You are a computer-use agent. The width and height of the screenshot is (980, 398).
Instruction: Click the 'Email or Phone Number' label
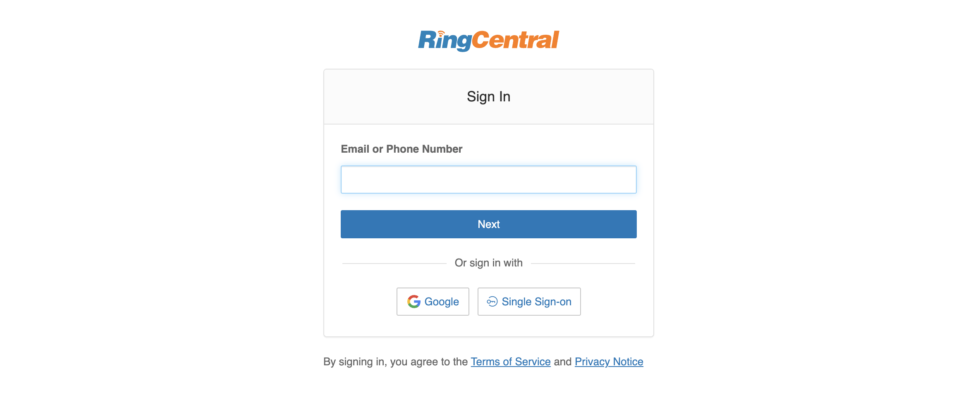[x=401, y=149]
